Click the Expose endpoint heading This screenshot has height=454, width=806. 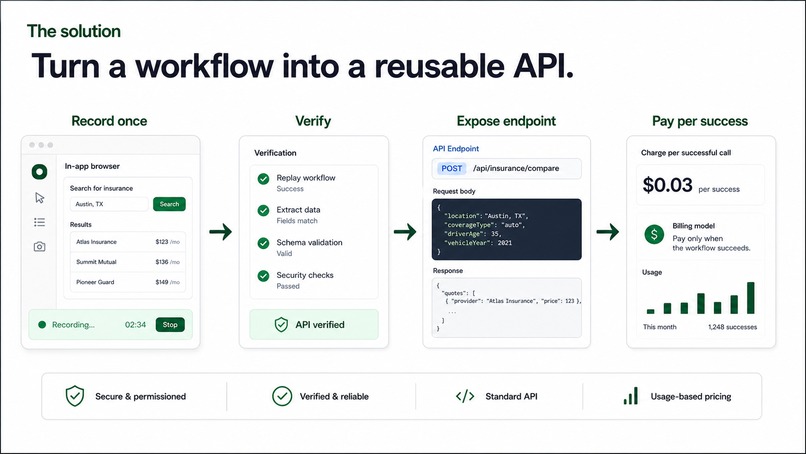tap(506, 121)
